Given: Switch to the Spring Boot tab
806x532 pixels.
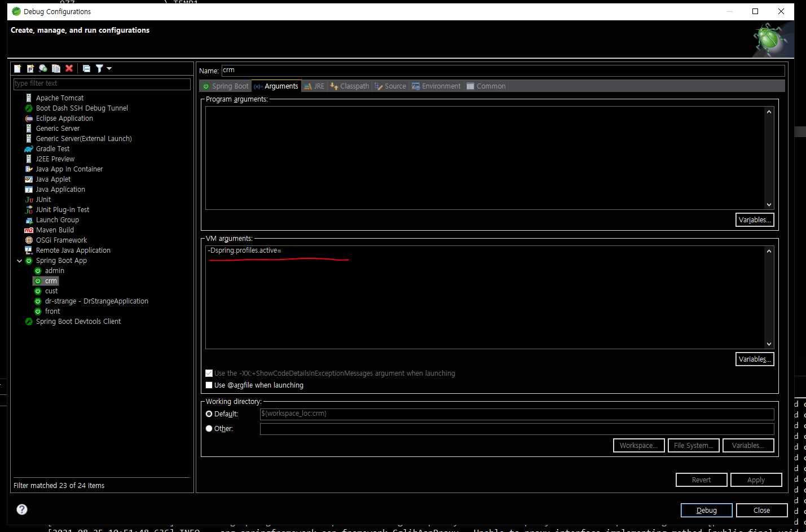Looking at the screenshot, I should point(226,86).
